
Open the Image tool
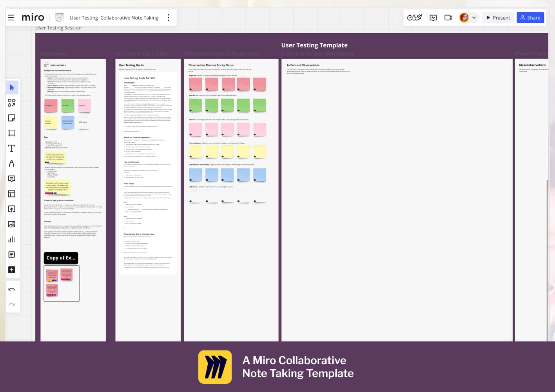pos(12,224)
